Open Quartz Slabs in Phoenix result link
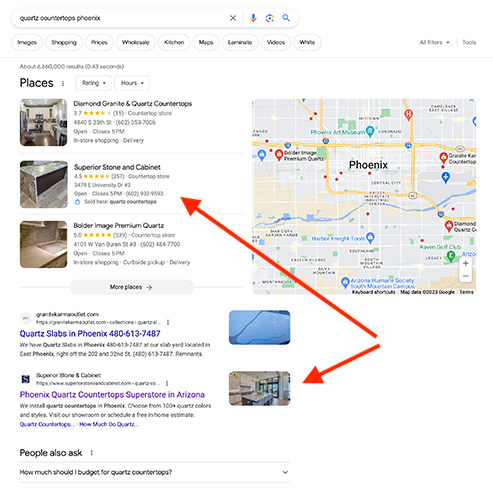 90,333
